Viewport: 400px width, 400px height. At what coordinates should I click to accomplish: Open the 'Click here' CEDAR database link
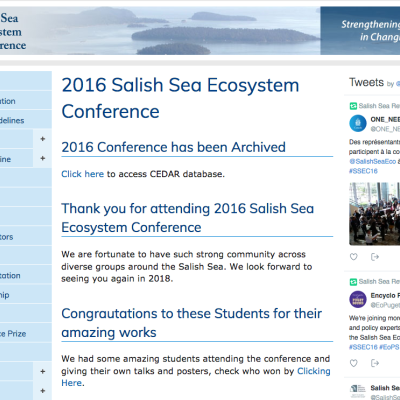click(83, 174)
